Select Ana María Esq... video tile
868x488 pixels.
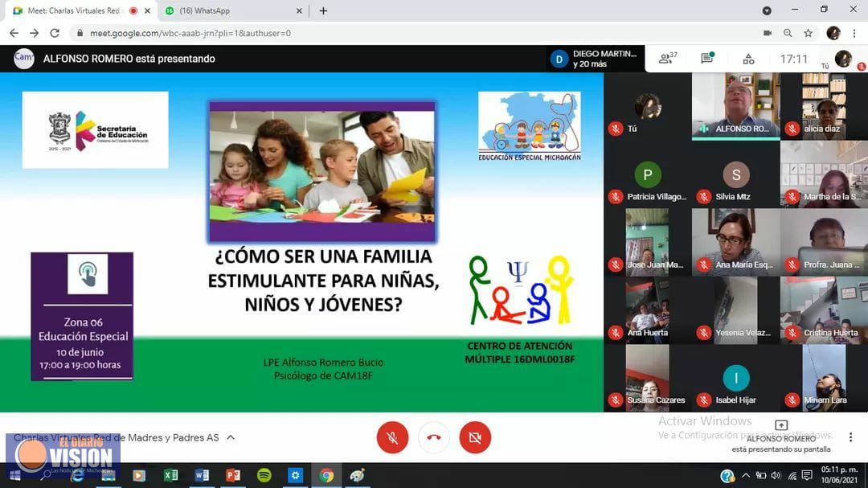pyautogui.click(x=735, y=243)
